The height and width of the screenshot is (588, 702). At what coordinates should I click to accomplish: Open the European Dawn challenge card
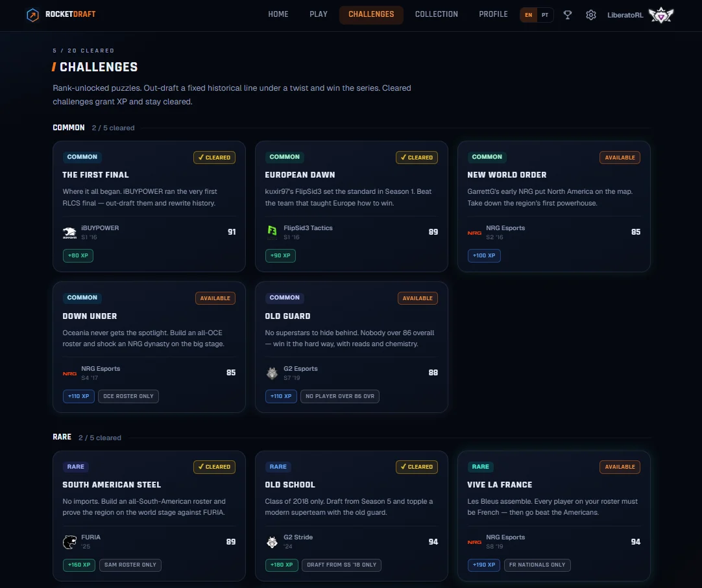point(352,206)
